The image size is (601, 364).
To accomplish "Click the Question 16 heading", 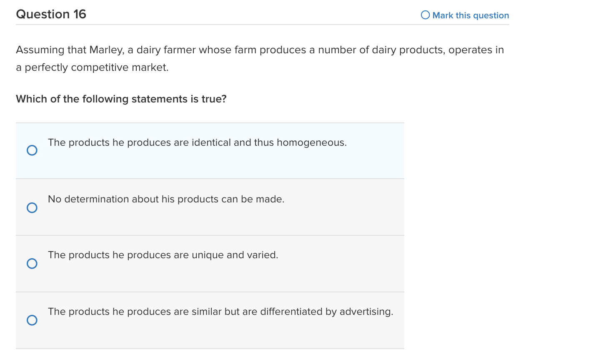I will click(x=51, y=14).
